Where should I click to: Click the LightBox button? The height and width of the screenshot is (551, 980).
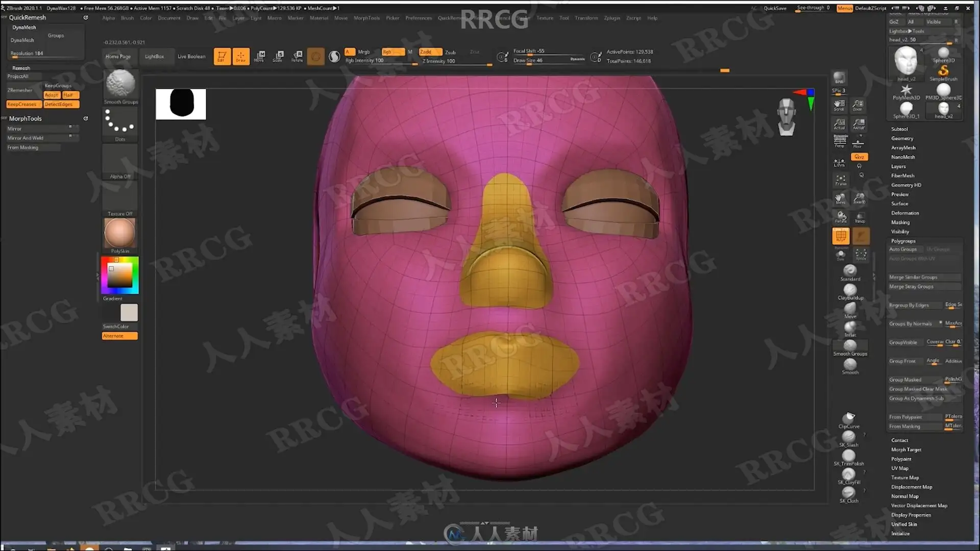tap(154, 57)
